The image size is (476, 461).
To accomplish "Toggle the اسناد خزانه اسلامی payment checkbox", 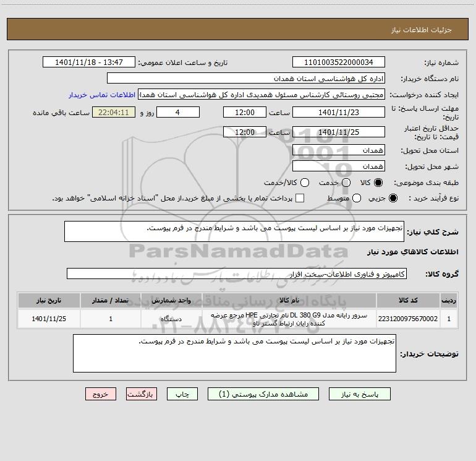I will (300, 198).
